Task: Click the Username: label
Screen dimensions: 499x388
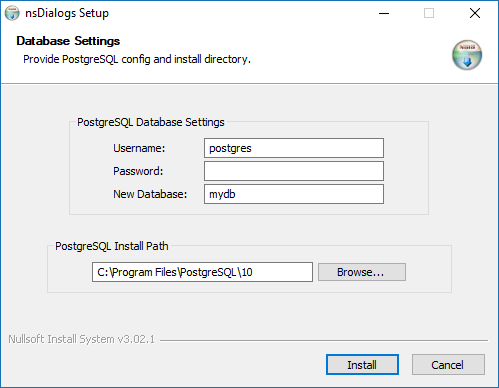Action: [x=139, y=148]
